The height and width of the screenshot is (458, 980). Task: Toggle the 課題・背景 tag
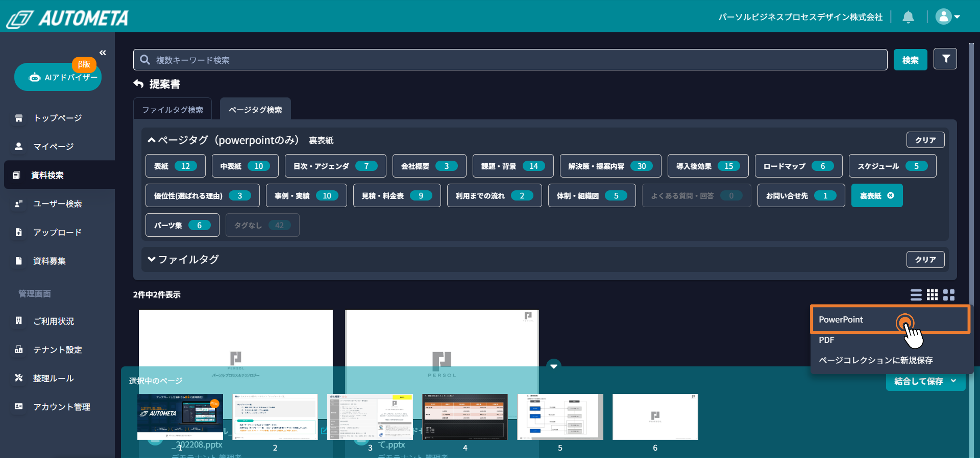pyautogui.click(x=513, y=166)
